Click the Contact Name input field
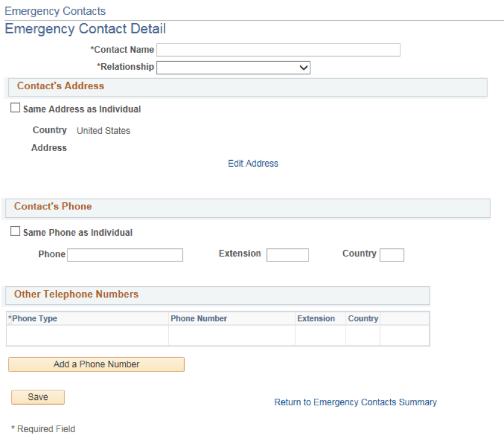The width and height of the screenshot is (504, 444). click(278, 50)
